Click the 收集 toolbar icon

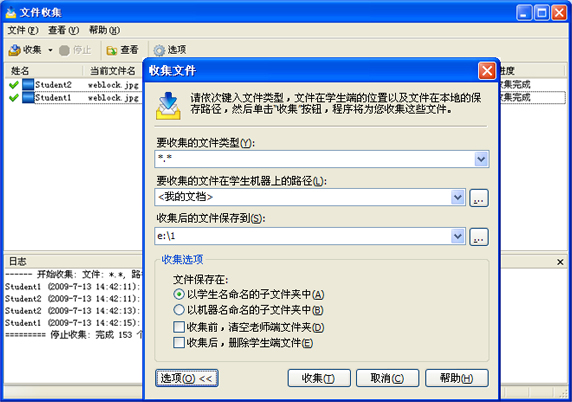15,50
